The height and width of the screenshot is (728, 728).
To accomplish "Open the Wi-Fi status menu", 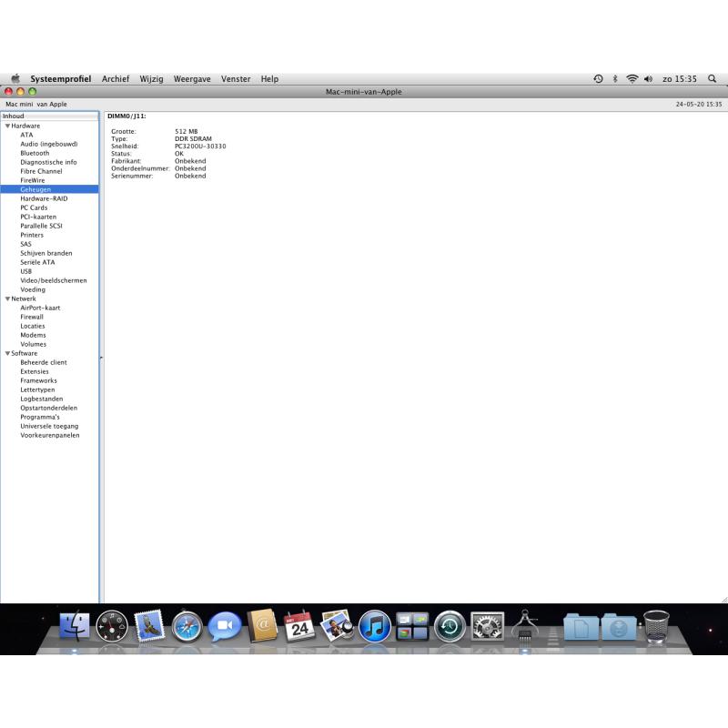I will point(632,79).
